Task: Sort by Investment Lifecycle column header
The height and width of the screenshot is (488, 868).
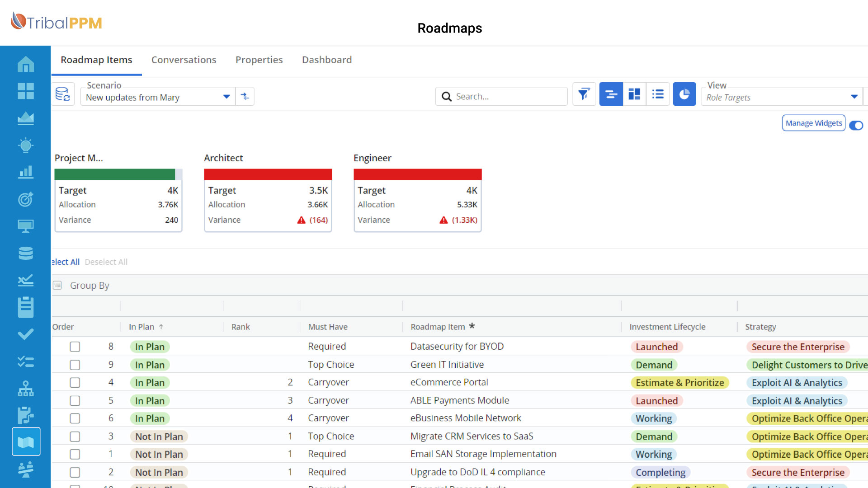Action: pos(667,327)
